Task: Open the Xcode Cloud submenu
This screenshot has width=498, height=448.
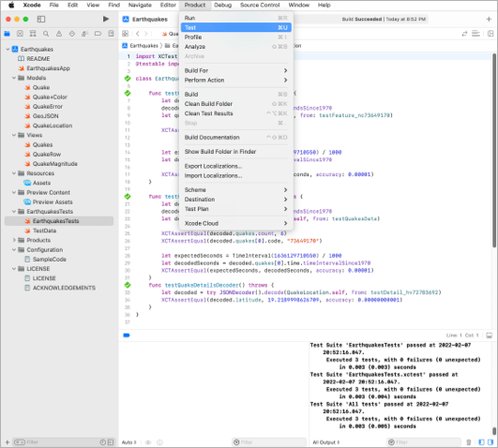Action: click(x=236, y=223)
